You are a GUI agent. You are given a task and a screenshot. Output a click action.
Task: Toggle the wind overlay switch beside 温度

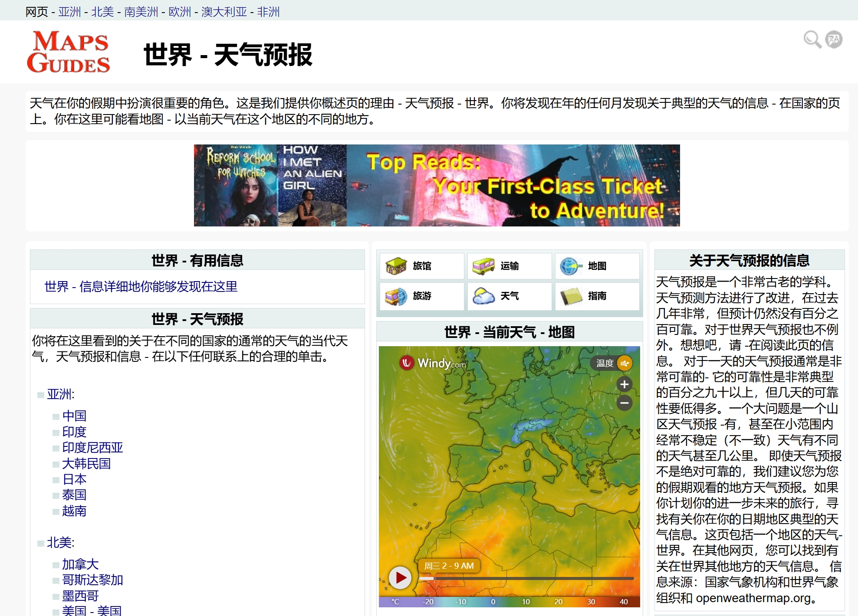624,363
